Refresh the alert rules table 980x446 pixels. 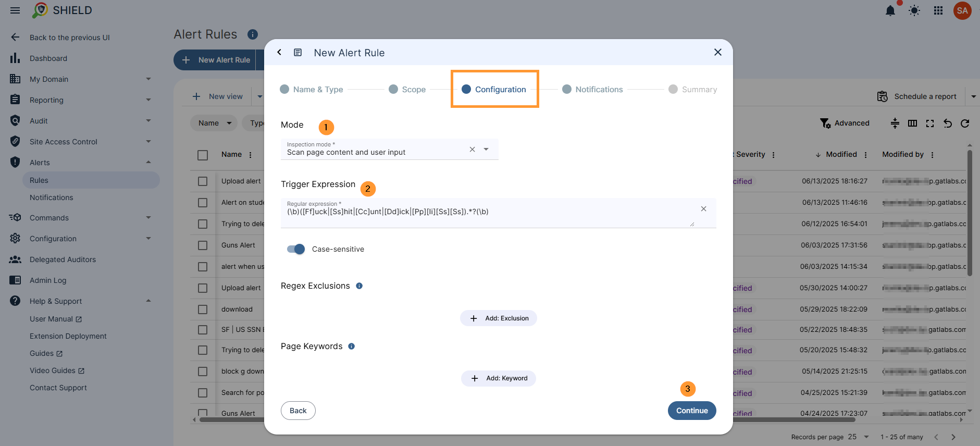[965, 123]
